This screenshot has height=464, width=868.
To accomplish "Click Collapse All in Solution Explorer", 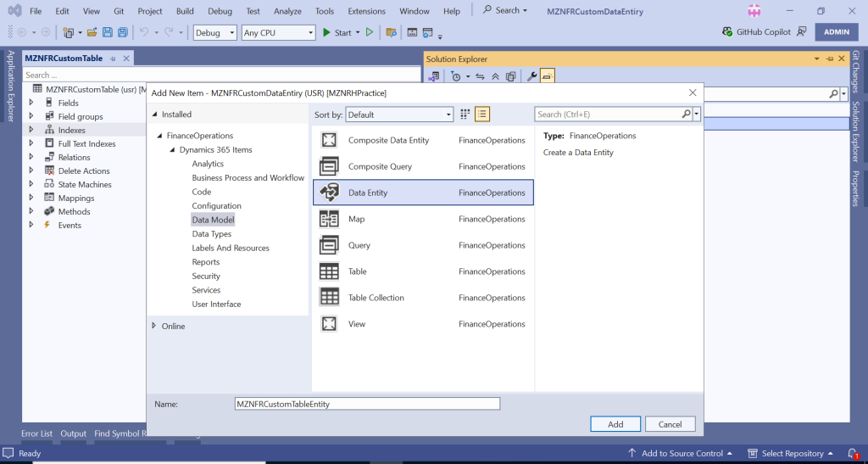I will (495, 76).
